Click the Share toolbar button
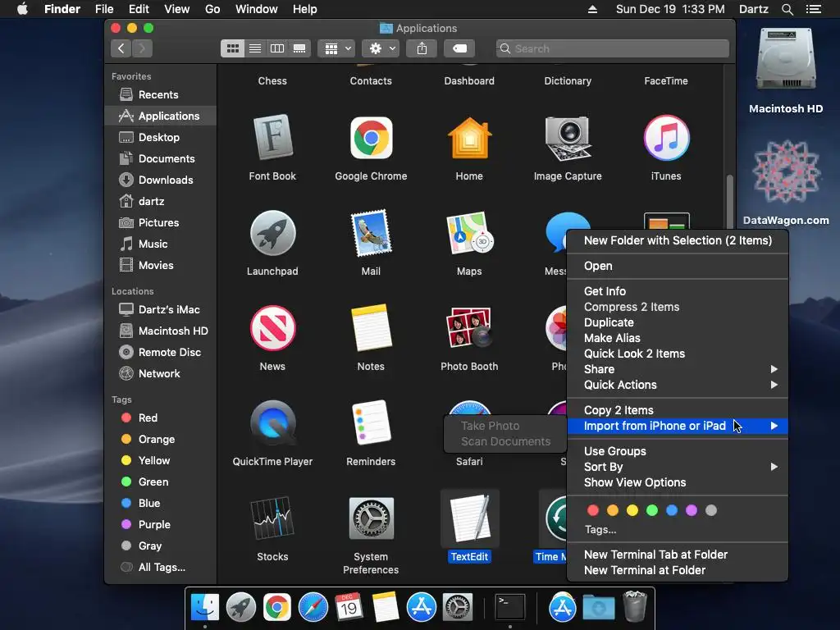This screenshot has width=840, height=630. tap(422, 48)
